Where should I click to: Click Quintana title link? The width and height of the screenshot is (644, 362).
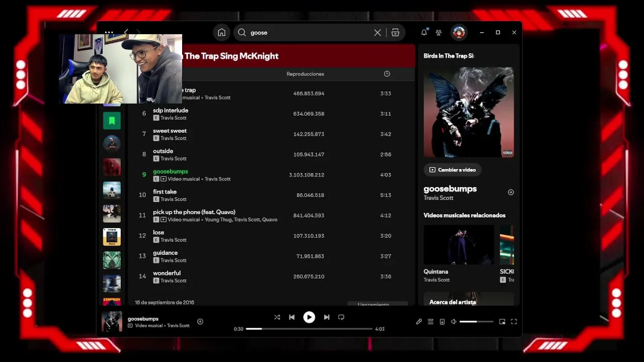tap(436, 271)
